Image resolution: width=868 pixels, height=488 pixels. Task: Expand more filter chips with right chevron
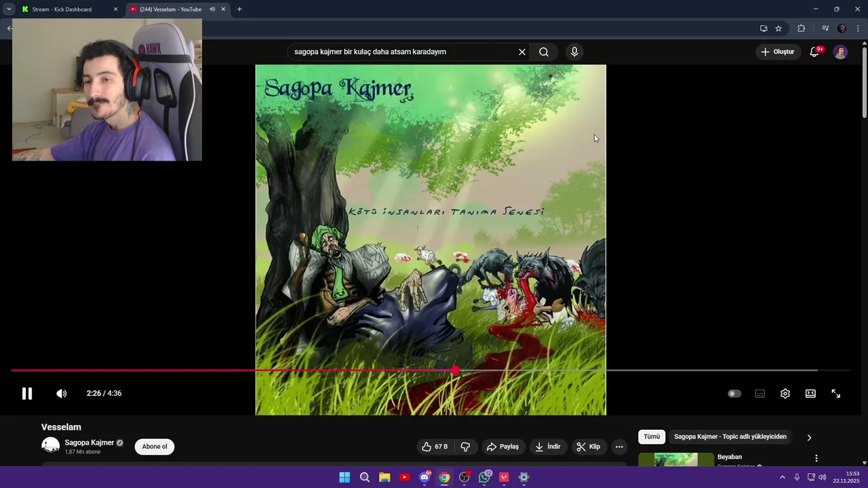pos(809,438)
